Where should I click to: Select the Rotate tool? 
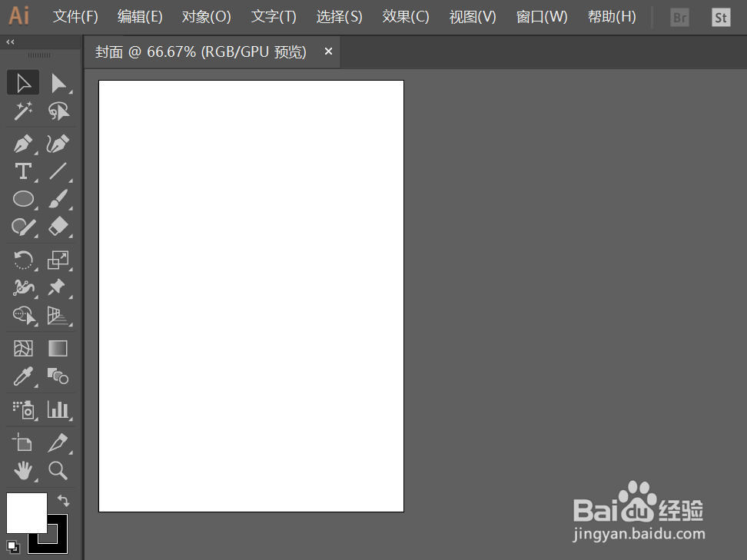(23, 260)
